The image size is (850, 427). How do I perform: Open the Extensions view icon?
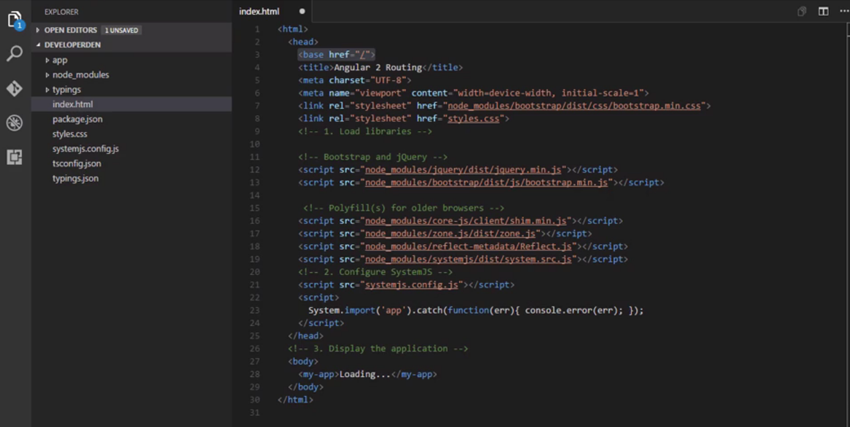[x=15, y=157]
